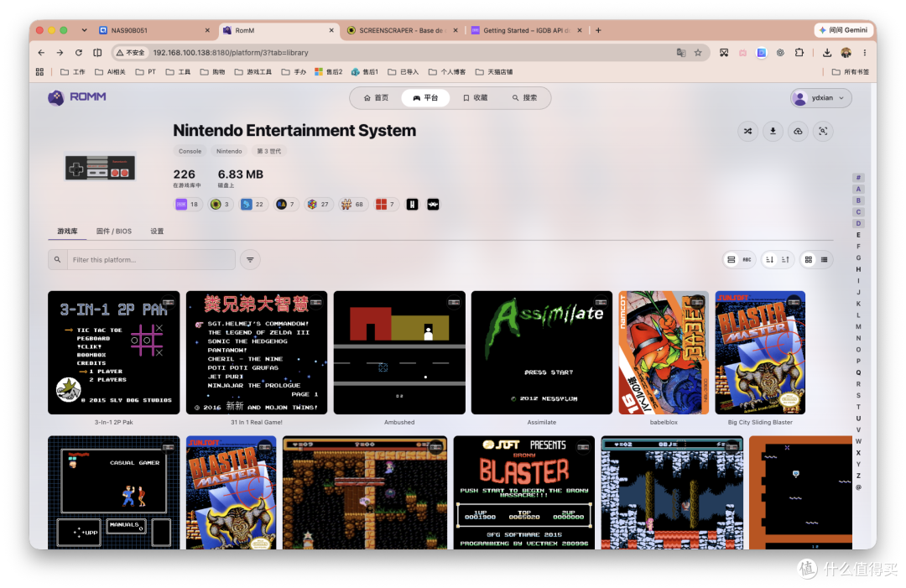Switch to the NAS90B051 browser tab
The height and width of the screenshot is (588, 906).
(x=154, y=30)
